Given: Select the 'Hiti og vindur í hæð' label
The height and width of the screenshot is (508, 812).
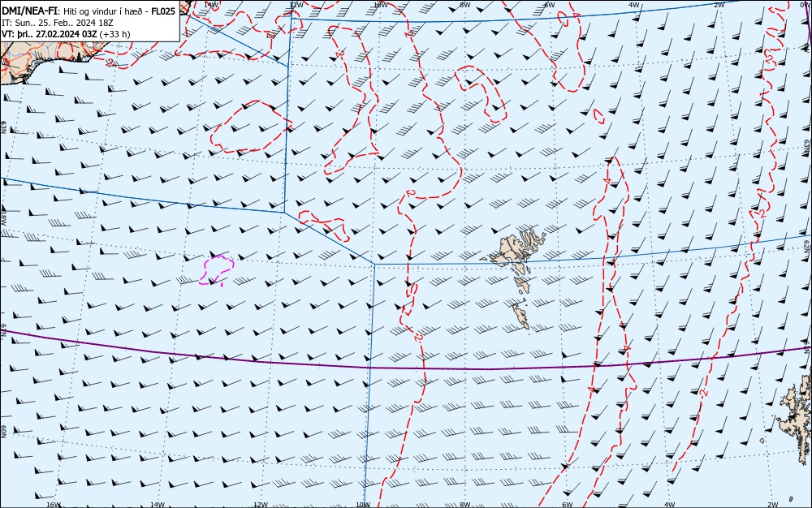Looking at the screenshot, I should tap(102, 11).
